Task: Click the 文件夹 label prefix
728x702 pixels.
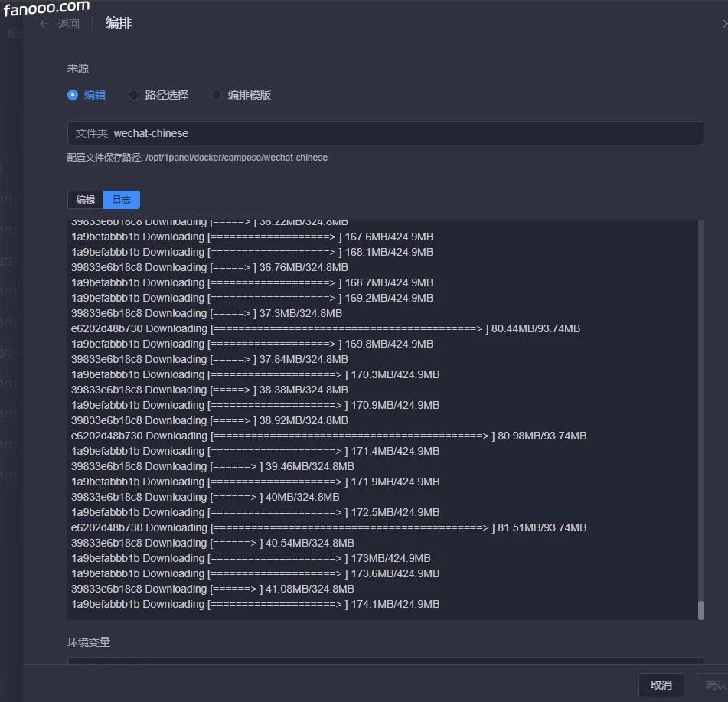Action: 91,133
